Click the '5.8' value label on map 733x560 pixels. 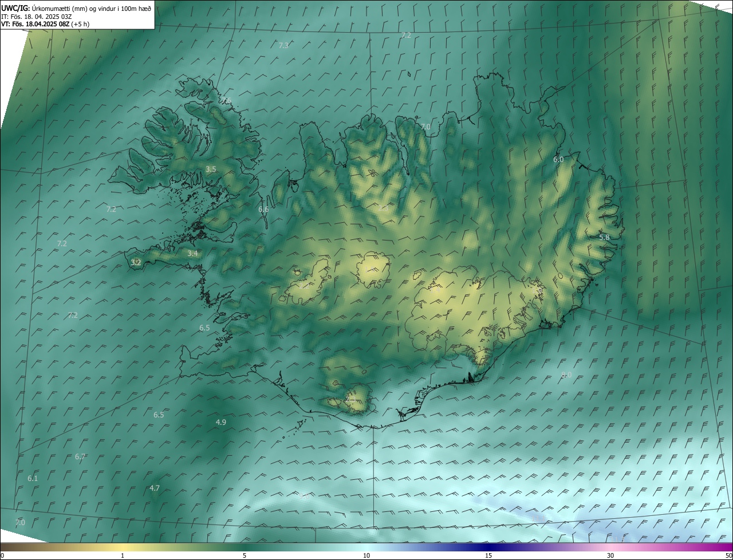tap(604, 237)
